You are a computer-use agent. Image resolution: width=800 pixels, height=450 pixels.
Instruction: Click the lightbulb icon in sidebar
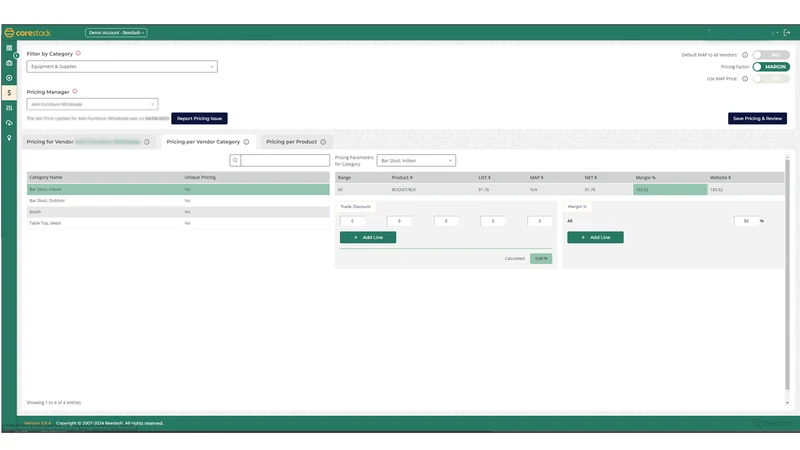pos(9,138)
